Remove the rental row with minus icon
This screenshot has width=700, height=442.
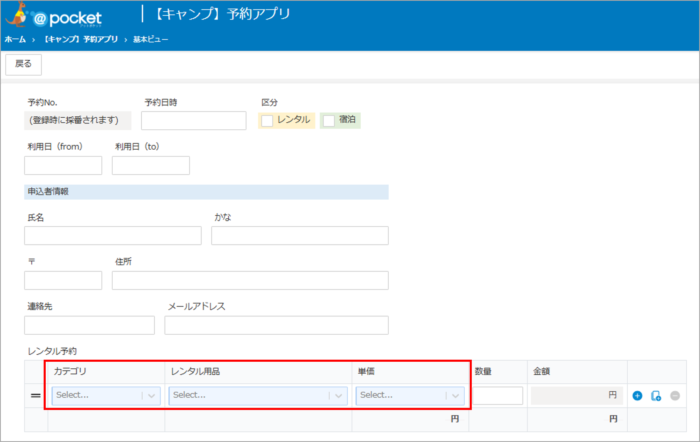click(675, 396)
